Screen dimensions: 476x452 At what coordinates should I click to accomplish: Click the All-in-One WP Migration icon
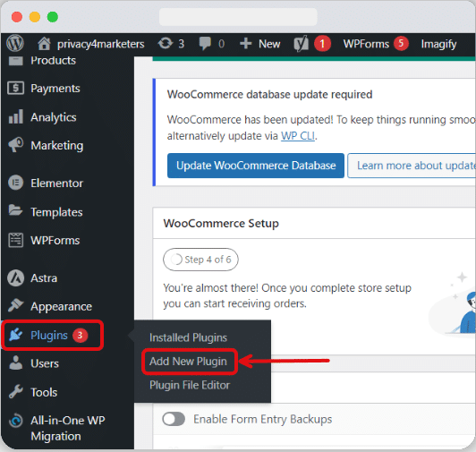(16, 421)
